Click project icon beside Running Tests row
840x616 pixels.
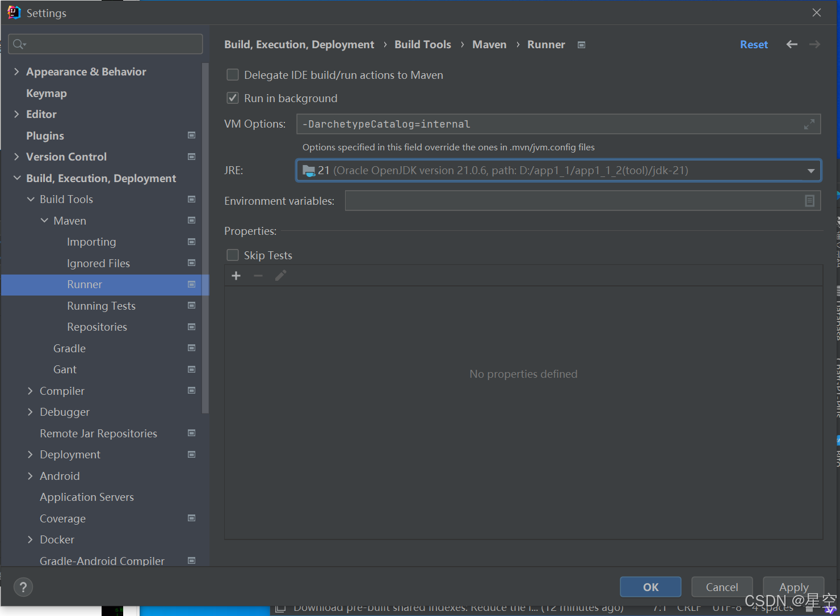coord(191,306)
